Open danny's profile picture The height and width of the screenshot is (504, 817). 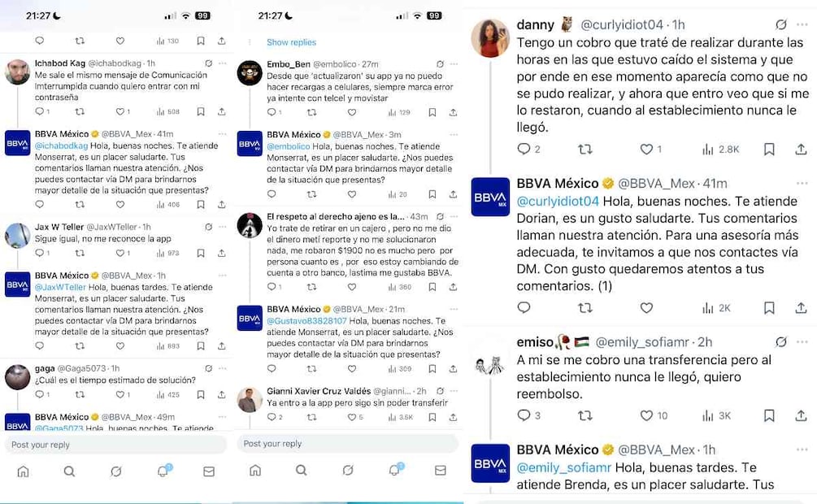click(x=489, y=37)
